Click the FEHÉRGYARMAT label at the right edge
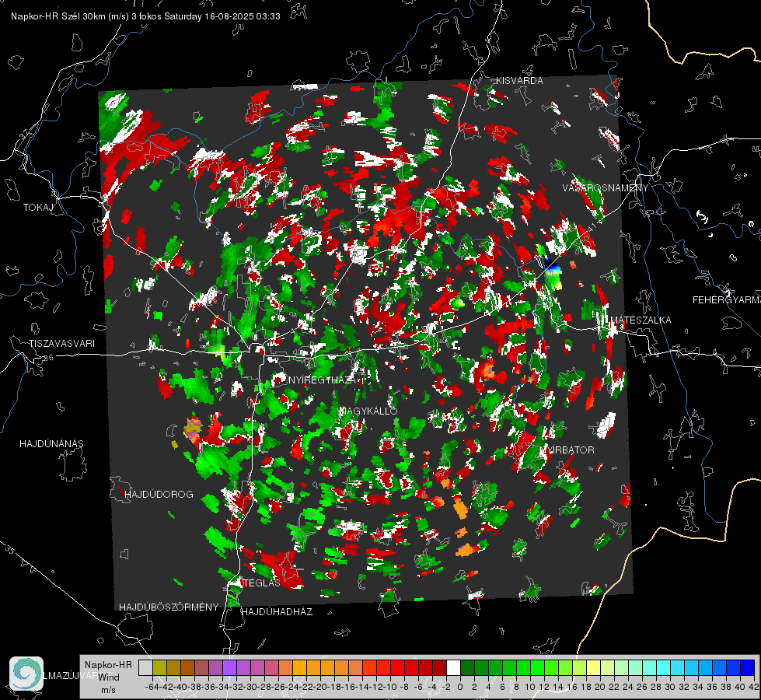761x700 pixels. click(726, 300)
